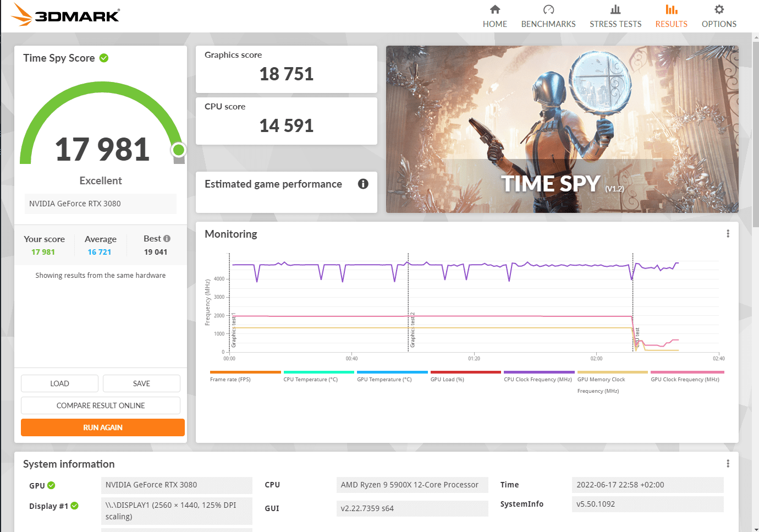This screenshot has height=532, width=759.
Task: Open the Results bar chart icon
Action: pos(672,9)
